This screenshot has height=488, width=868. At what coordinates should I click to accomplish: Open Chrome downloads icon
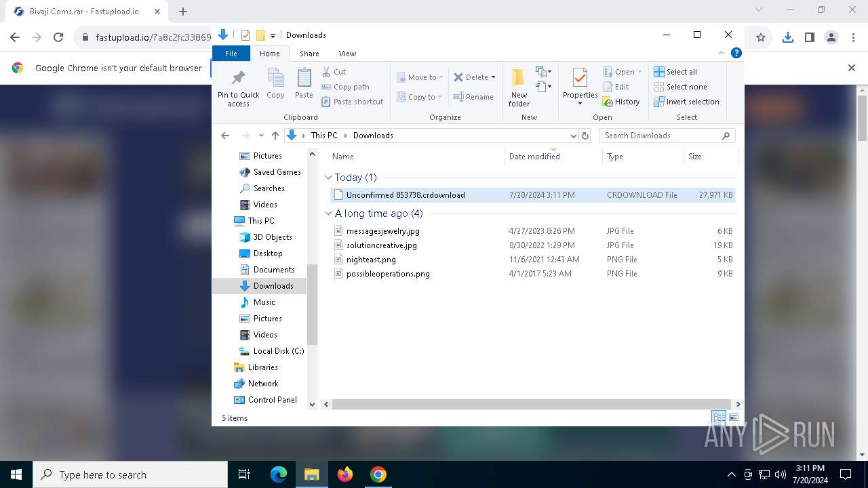pyautogui.click(x=787, y=37)
